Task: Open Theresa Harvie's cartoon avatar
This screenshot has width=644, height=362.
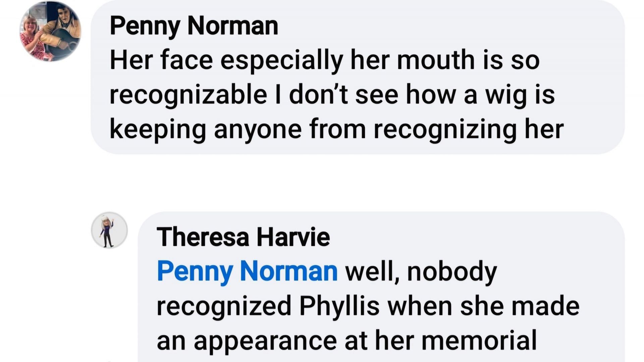Action: (x=109, y=230)
